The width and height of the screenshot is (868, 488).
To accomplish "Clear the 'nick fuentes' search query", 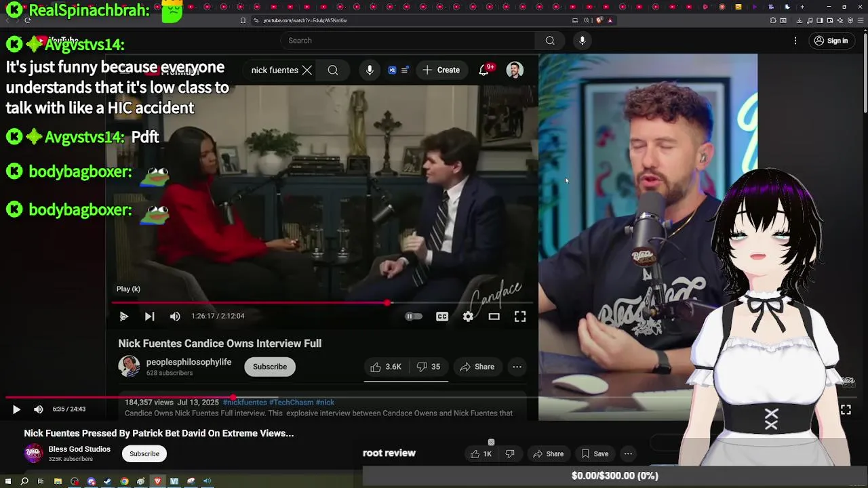I will click(307, 70).
